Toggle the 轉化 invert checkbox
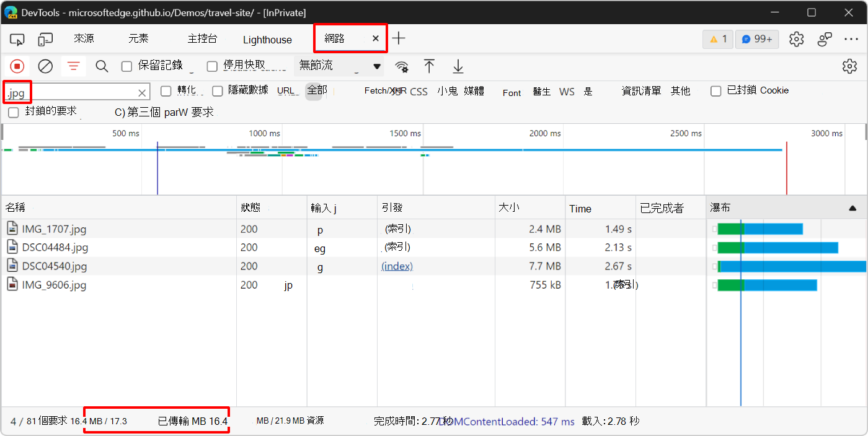The width and height of the screenshot is (868, 436). pyautogui.click(x=166, y=91)
